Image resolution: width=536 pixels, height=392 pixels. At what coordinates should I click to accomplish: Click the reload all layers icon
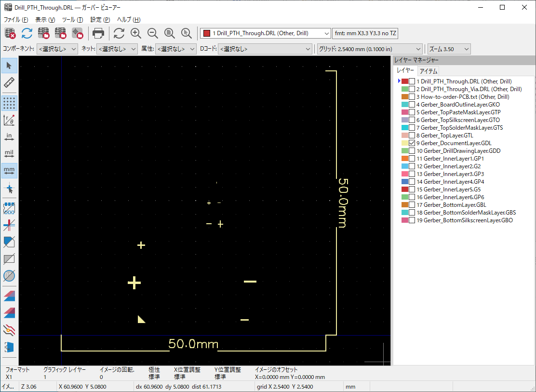pos(27,33)
